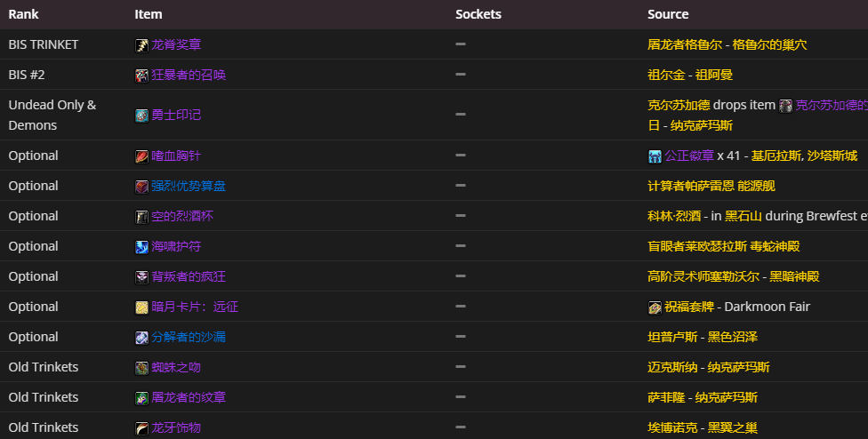Follow the 祖尔金 - 祖阿曼 source link

690,75
